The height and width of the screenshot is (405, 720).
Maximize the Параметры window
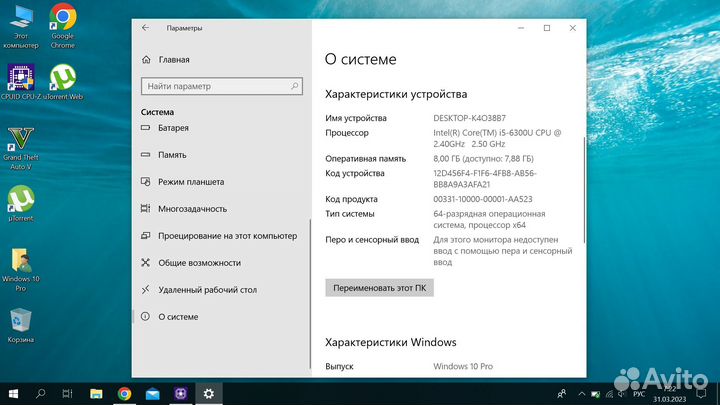[547, 28]
